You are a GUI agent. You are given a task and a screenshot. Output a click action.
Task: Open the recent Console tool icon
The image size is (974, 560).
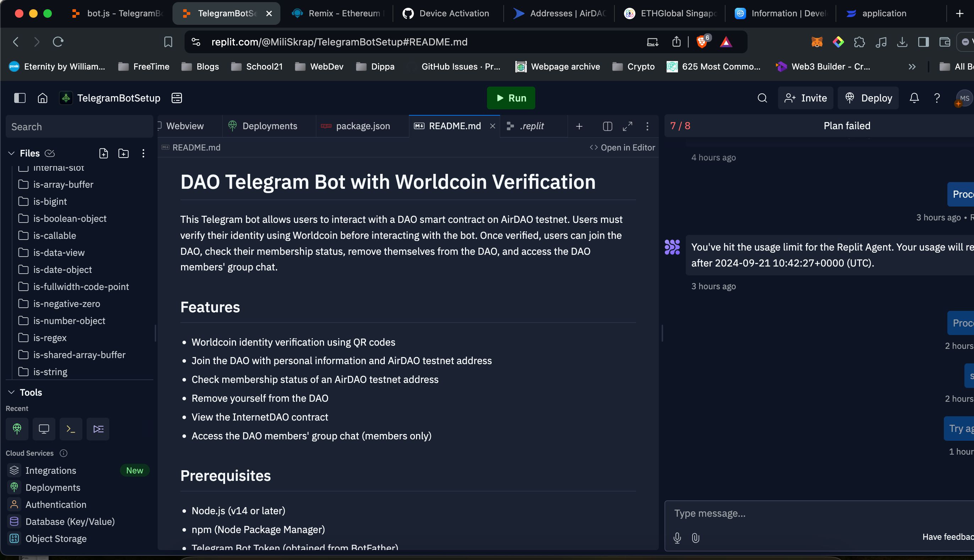click(98, 429)
